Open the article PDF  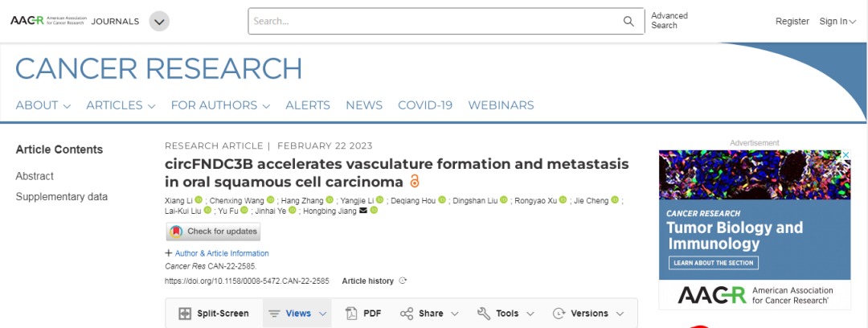362,314
